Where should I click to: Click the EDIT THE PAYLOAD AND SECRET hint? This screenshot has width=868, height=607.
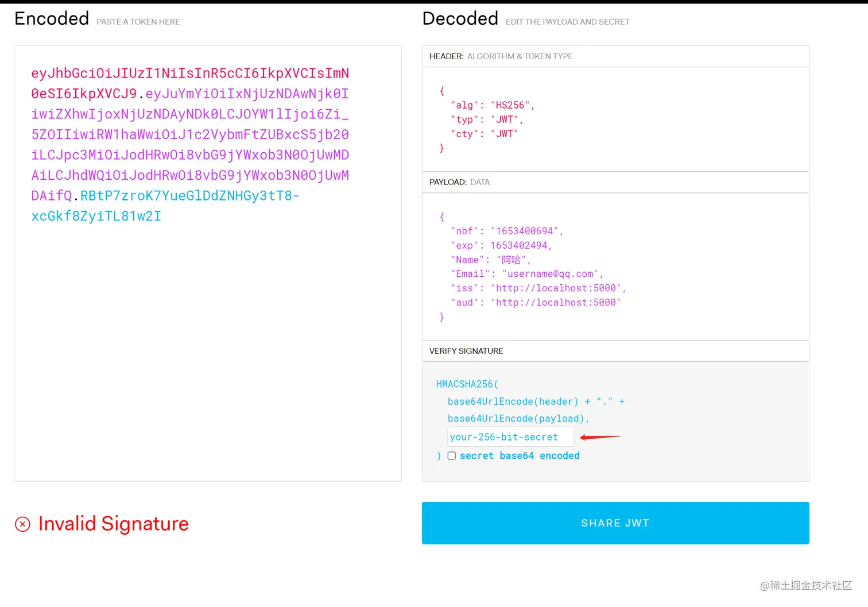[568, 22]
